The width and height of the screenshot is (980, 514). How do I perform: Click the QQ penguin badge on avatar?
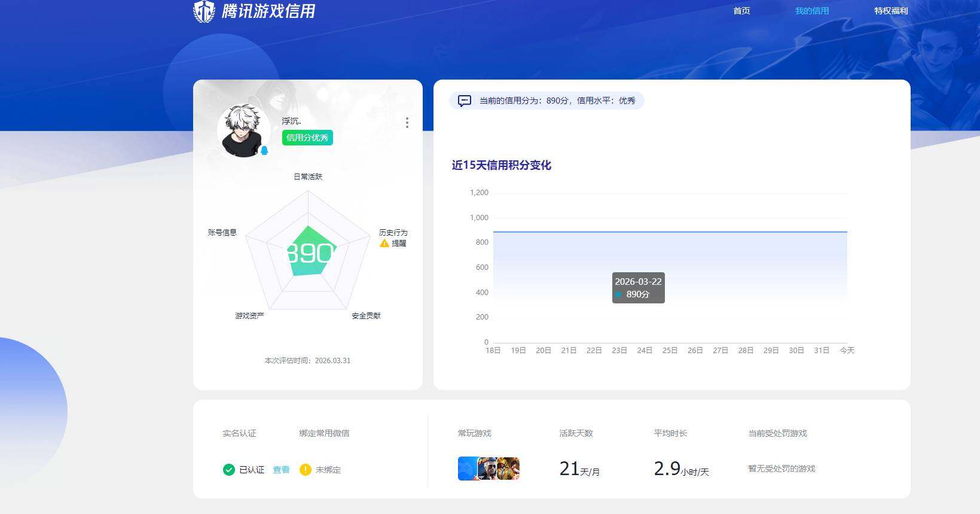click(x=264, y=150)
